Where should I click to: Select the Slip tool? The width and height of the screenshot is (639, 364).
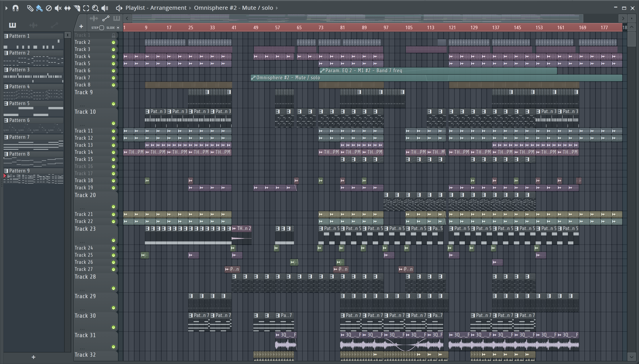[x=67, y=8]
